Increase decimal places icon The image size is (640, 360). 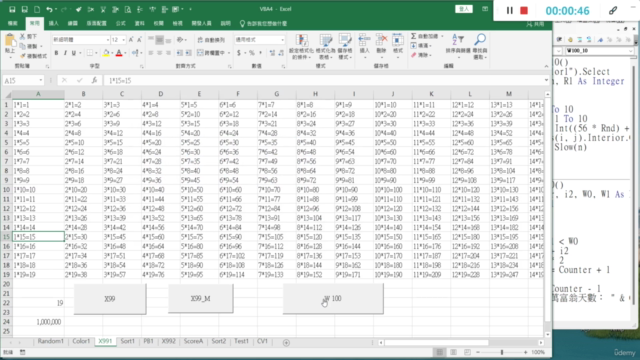pyautogui.click(x=272, y=53)
